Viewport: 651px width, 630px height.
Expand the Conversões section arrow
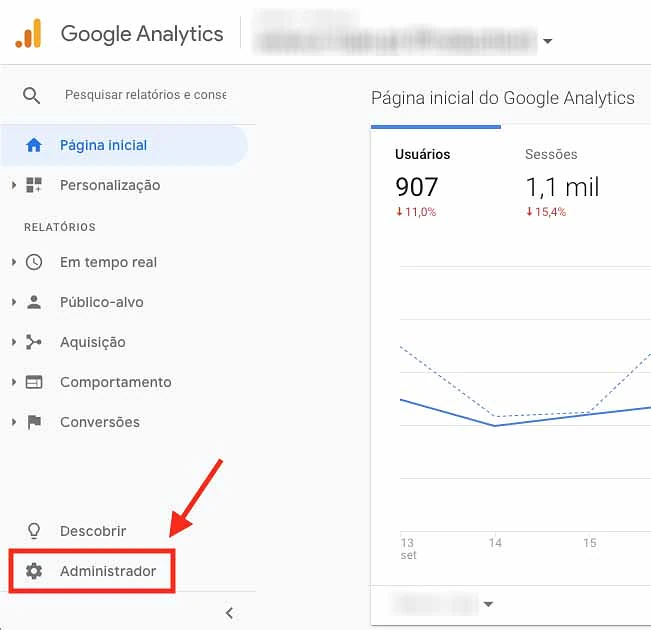point(14,422)
